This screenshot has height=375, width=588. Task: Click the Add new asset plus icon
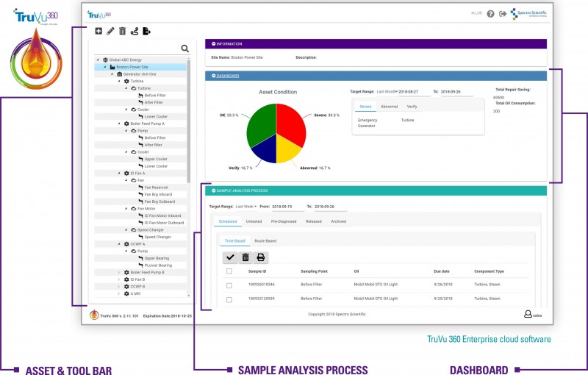click(98, 31)
